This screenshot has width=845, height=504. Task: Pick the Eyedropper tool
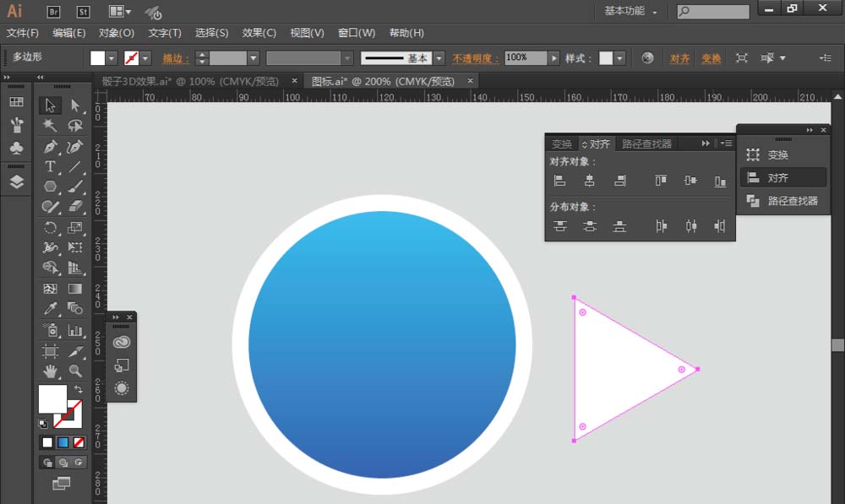pos(50,308)
